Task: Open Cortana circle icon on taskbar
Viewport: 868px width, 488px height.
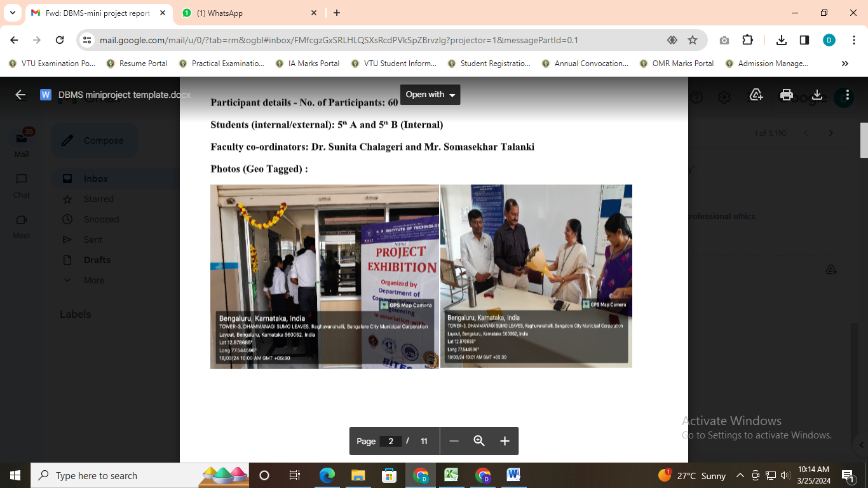Action: 264,475
